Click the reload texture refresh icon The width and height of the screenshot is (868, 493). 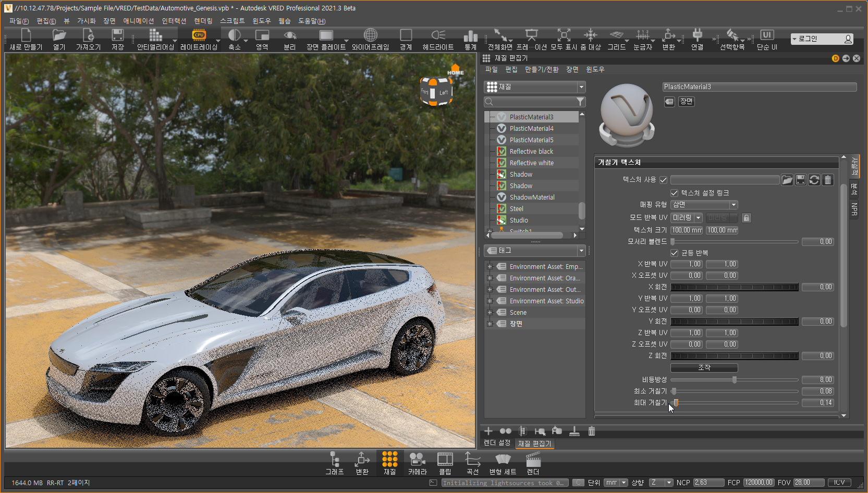point(814,180)
